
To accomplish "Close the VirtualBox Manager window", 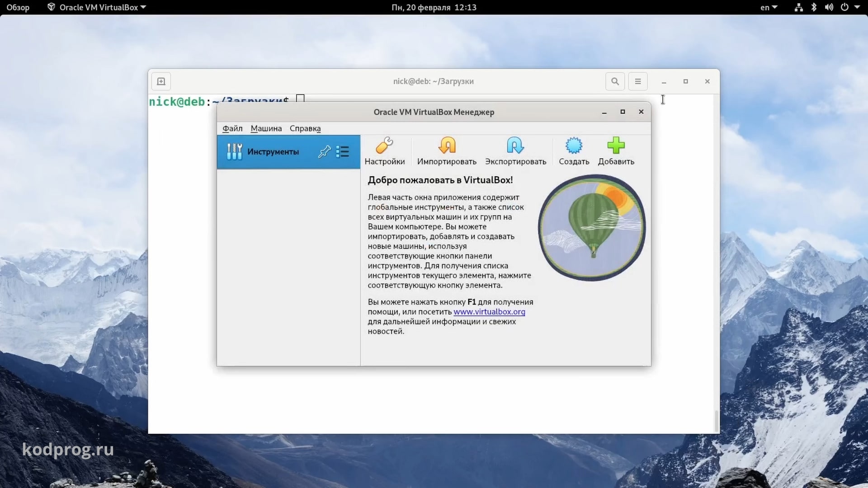I will (641, 112).
